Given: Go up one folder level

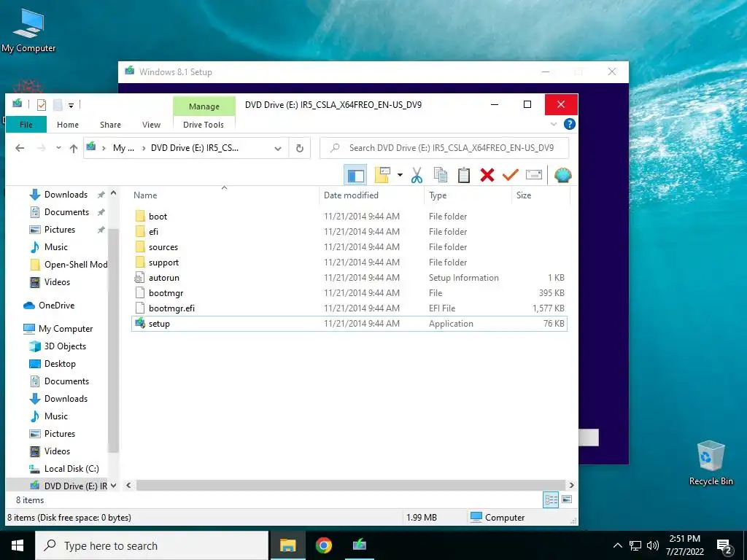Looking at the screenshot, I should 74,148.
